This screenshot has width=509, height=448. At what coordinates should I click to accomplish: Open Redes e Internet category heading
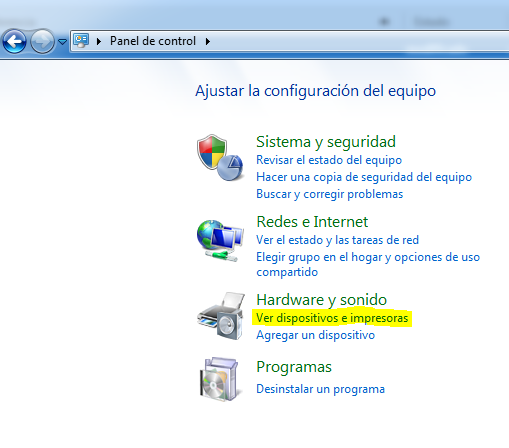click(x=312, y=222)
